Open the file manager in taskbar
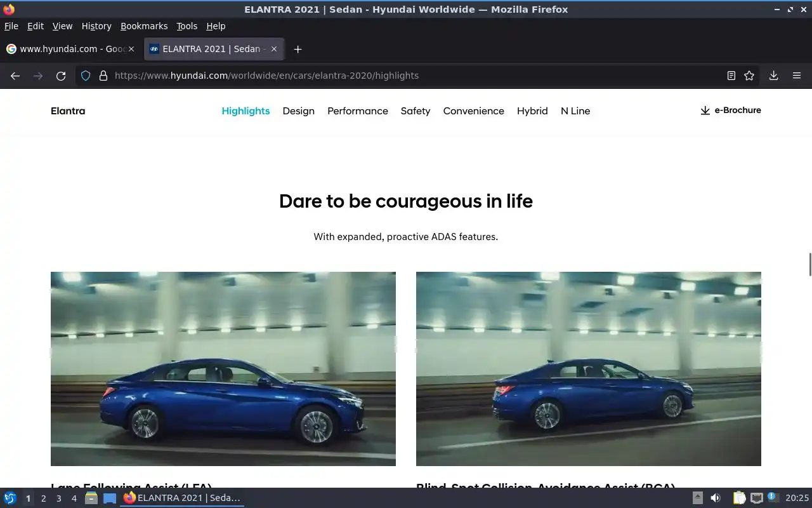This screenshot has width=812, height=508. click(91, 498)
